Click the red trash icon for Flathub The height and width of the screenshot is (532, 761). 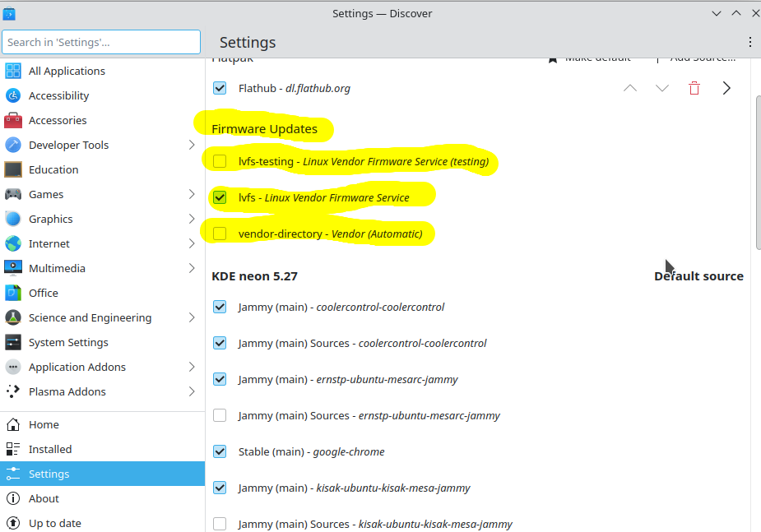pyautogui.click(x=694, y=88)
